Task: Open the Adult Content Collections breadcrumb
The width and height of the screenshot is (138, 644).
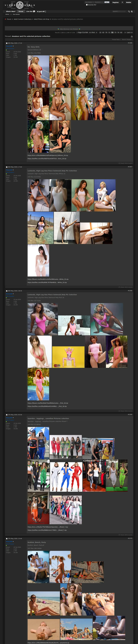Action: (x=23, y=19)
